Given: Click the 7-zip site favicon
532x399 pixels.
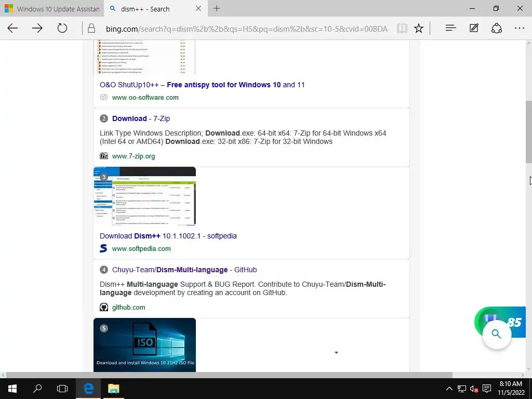Looking at the screenshot, I should pos(104,156).
